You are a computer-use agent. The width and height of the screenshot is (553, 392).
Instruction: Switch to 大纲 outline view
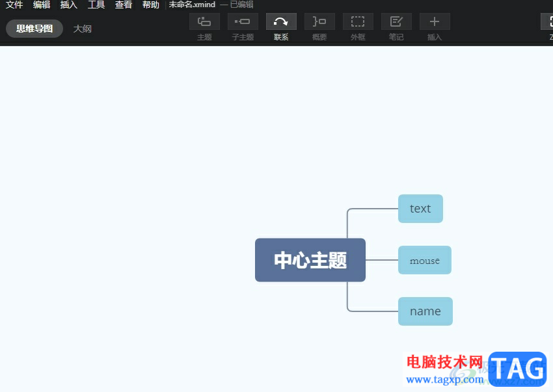(x=82, y=29)
